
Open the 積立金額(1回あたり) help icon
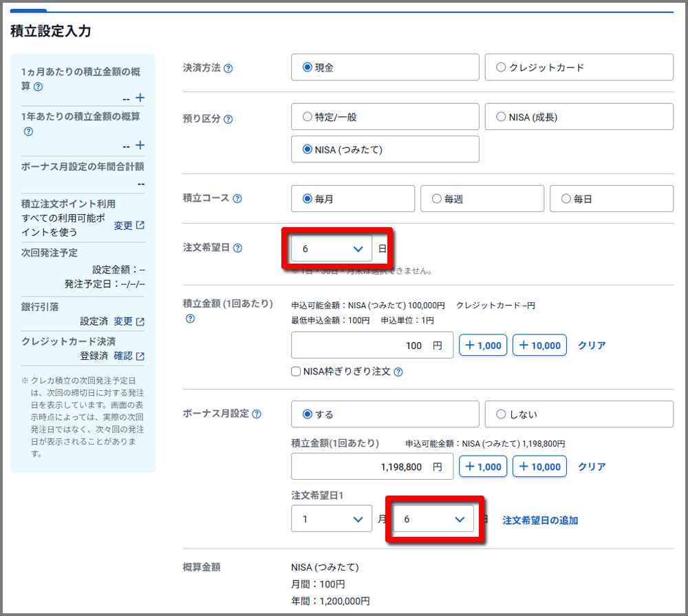click(x=190, y=318)
